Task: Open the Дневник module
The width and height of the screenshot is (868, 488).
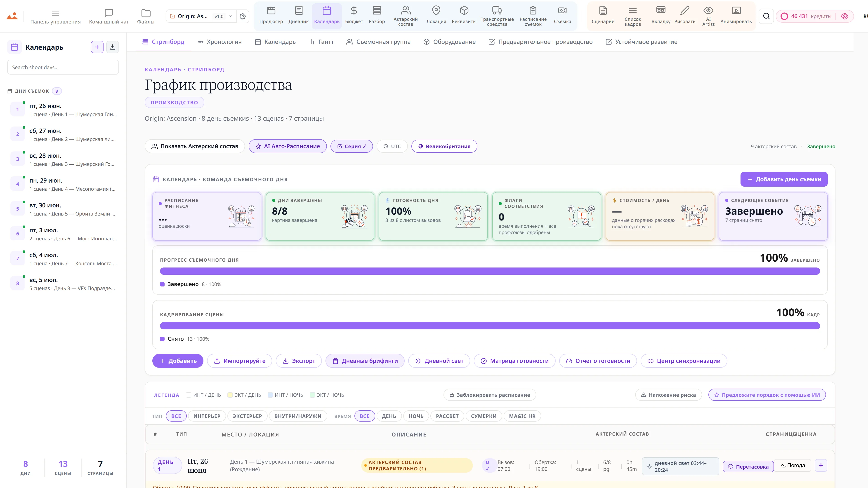Action: tap(298, 16)
